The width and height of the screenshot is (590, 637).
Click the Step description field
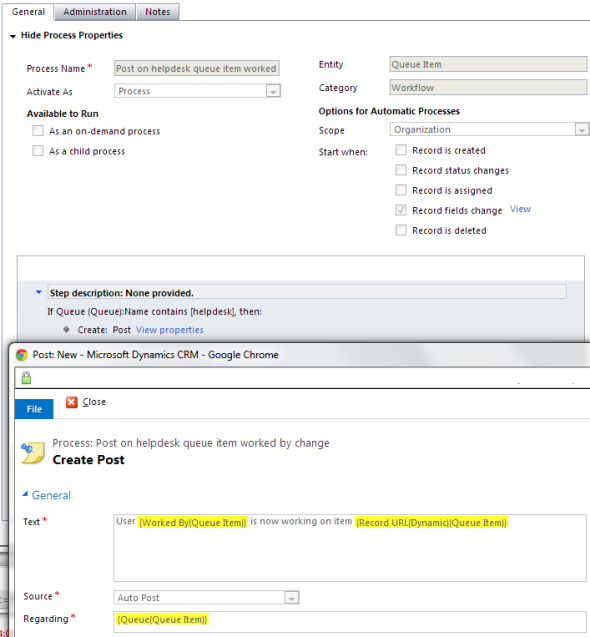[x=307, y=292]
